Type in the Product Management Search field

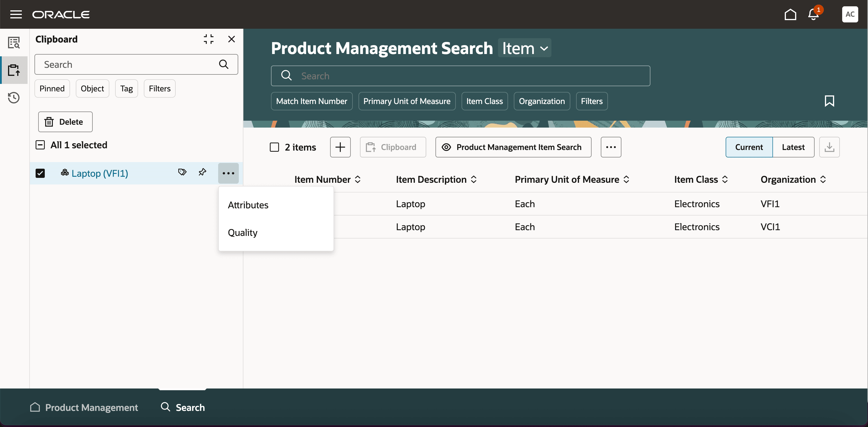pos(460,76)
